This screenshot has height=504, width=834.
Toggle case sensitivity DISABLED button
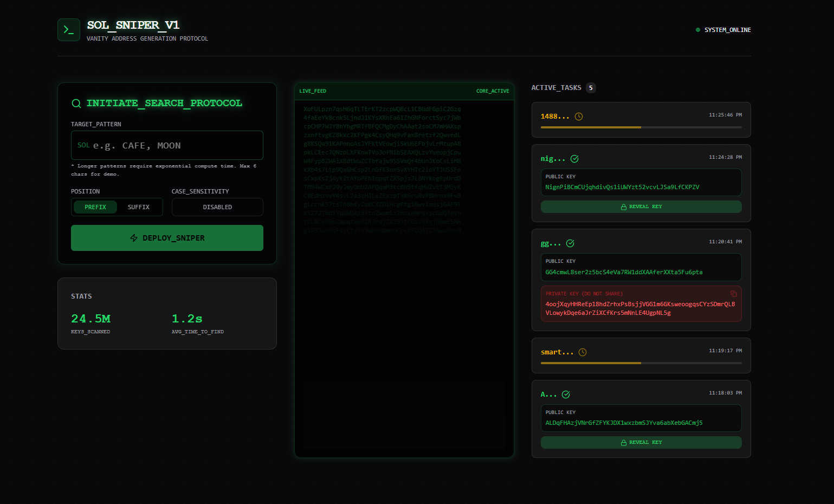coord(217,207)
